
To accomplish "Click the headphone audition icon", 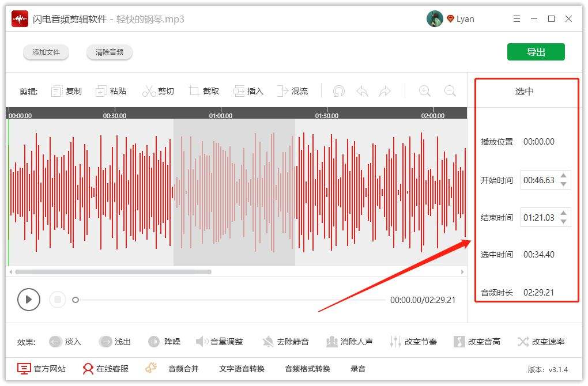I will click(338, 90).
